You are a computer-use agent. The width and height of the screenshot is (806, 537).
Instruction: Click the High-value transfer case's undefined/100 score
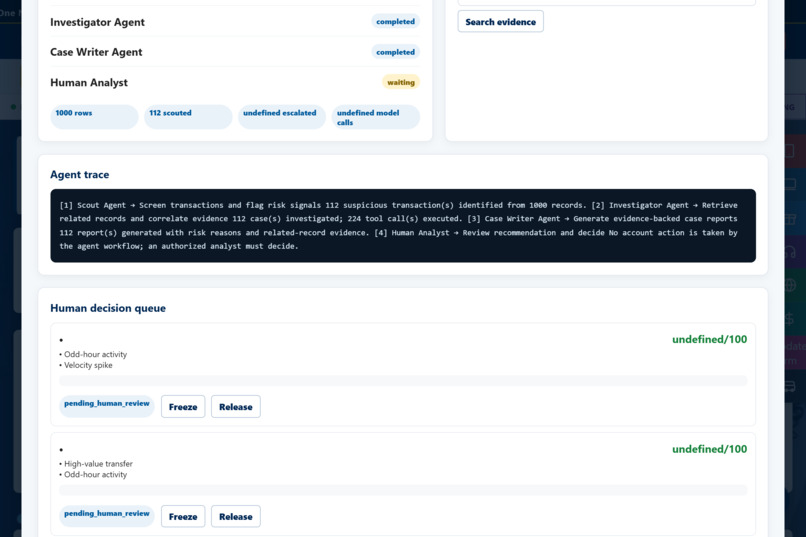[709, 449]
